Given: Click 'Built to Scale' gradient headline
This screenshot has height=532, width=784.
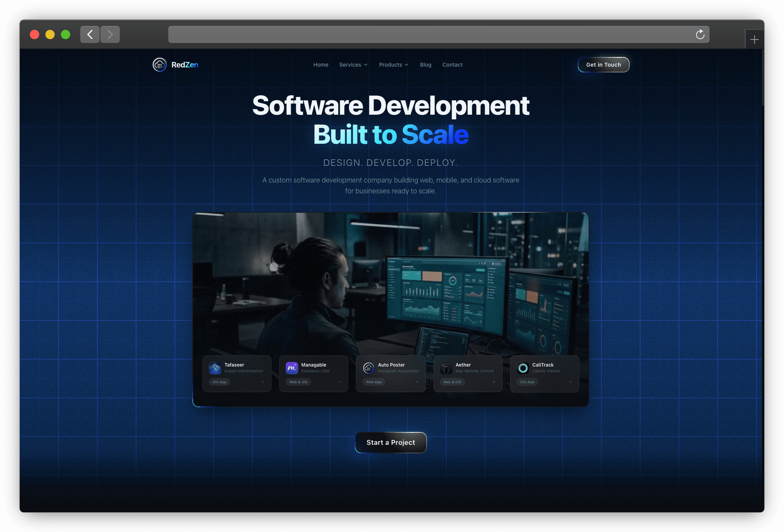Looking at the screenshot, I should pos(391,135).
